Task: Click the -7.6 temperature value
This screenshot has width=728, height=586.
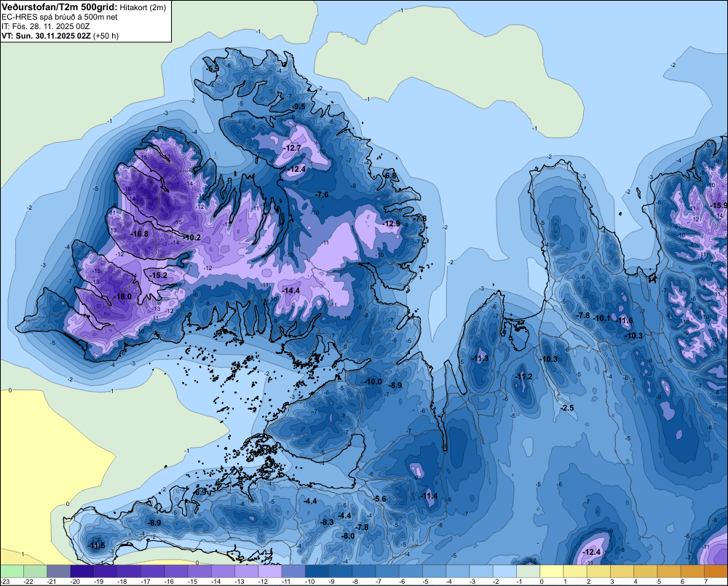Action: 322,194
